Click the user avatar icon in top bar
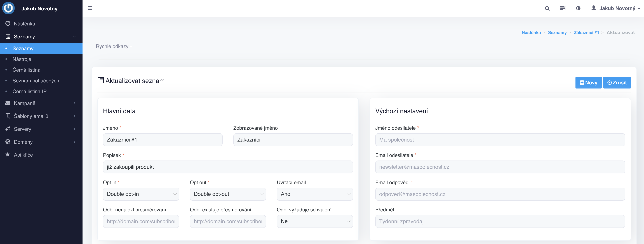The image size is (644, 244). (593, 8)
